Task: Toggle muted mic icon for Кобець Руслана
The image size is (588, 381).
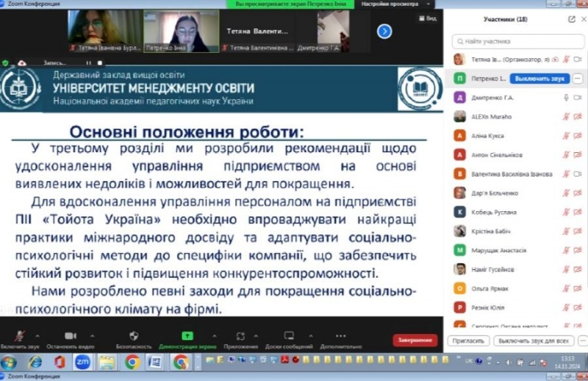Action: pos(566,212)
